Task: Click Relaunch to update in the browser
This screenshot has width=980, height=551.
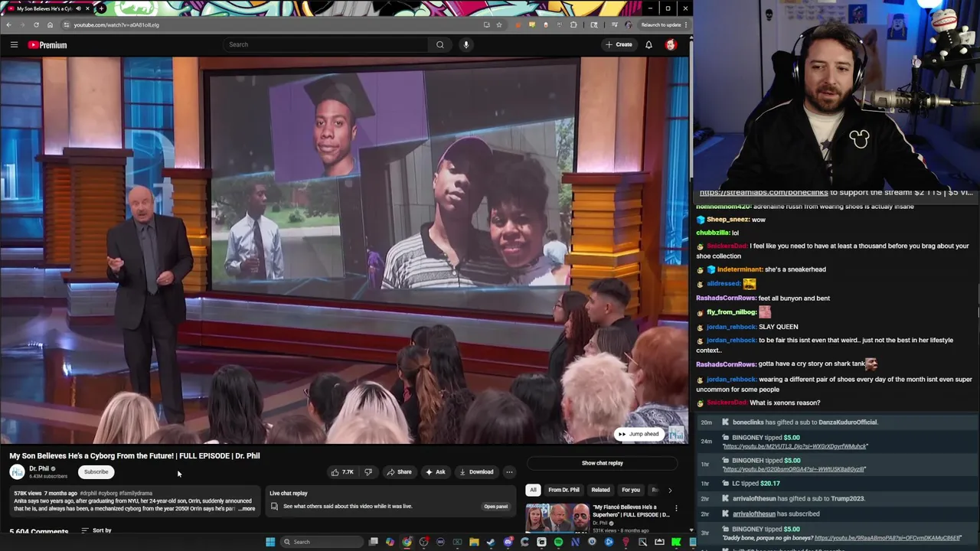Action: [x=660, y=24]
